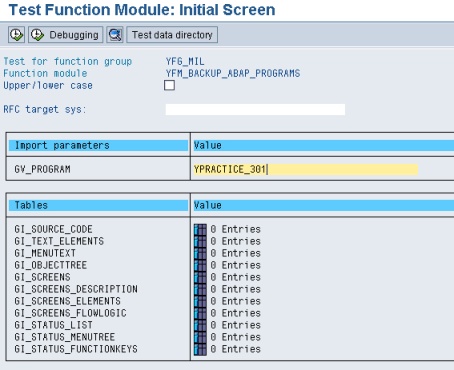Image resolution: width=454 pixels, height=370 pixels.
Task: Select the GI_OBJECTTREE table name
Action: coord(51,265)
